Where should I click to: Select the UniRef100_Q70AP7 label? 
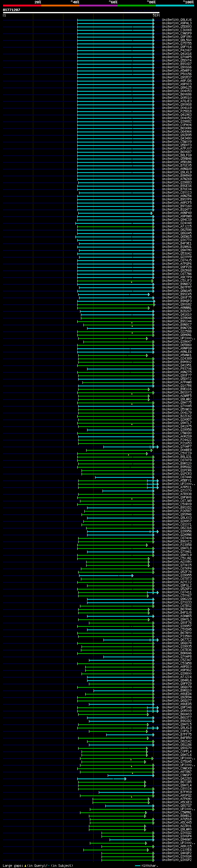[177, 446]
